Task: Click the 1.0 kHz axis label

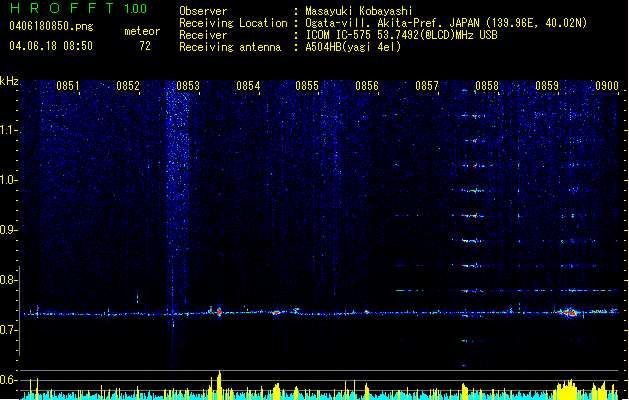Action: (8, 180)
